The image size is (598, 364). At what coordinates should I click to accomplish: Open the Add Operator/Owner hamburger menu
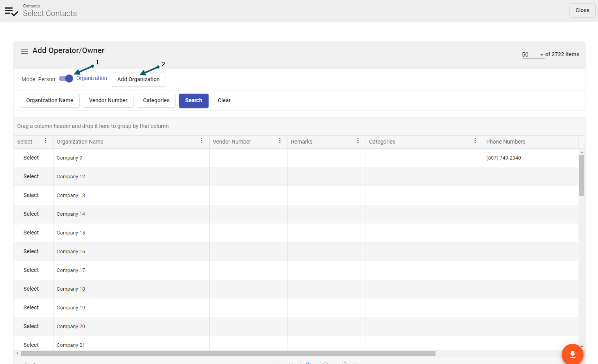(25, 52)
